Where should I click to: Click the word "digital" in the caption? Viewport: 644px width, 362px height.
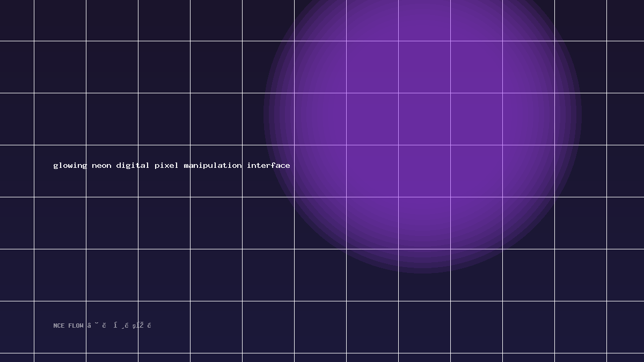pyautogui.click(x=133, y=166)
